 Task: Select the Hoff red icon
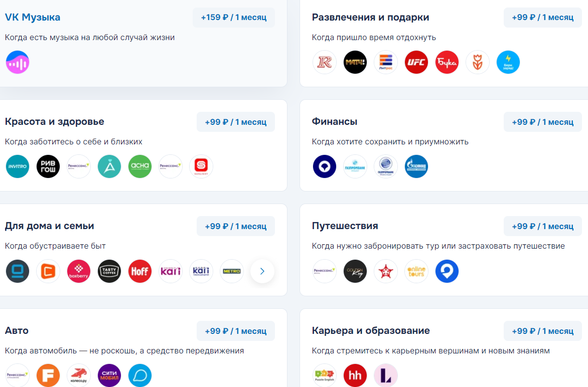pyautogui.click(x=140, y=271)
